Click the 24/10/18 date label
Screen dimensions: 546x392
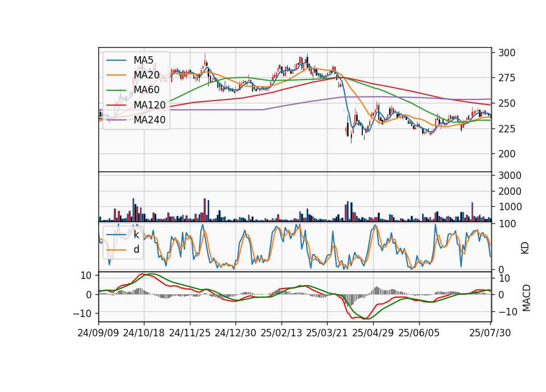click(x=144, y=333)
